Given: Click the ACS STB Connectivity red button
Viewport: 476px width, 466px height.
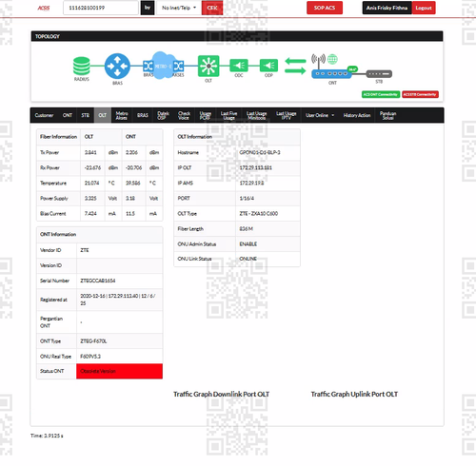Looking at the screenshot, I should point(420,94).
